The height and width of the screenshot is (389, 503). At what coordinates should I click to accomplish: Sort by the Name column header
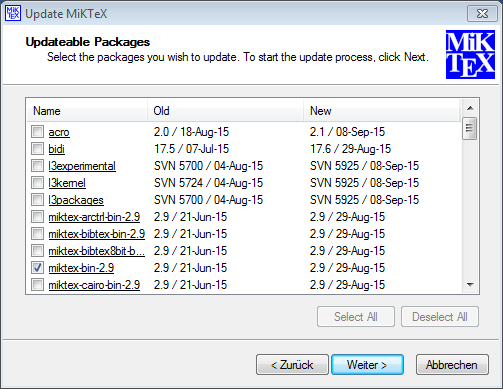point(87,111)
